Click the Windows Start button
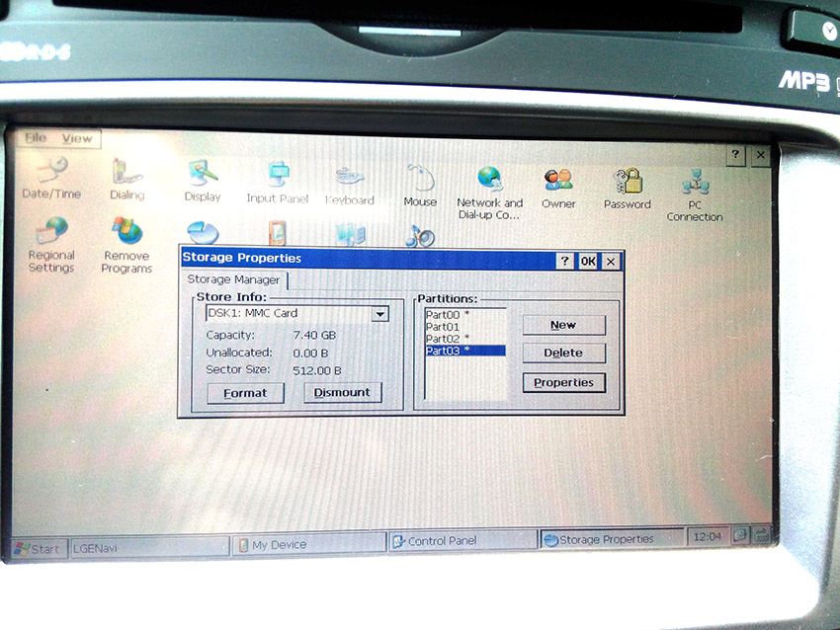The image size is (840, 630). 39,549
